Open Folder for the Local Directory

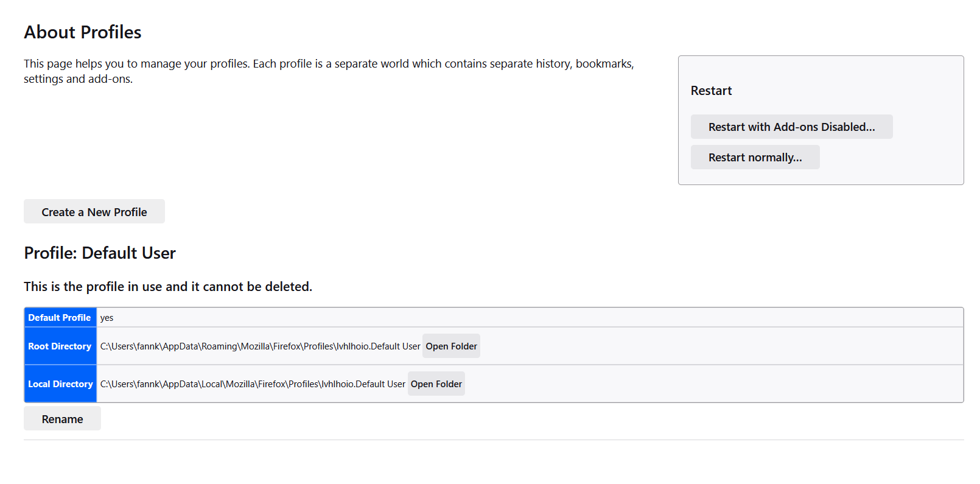436,384
